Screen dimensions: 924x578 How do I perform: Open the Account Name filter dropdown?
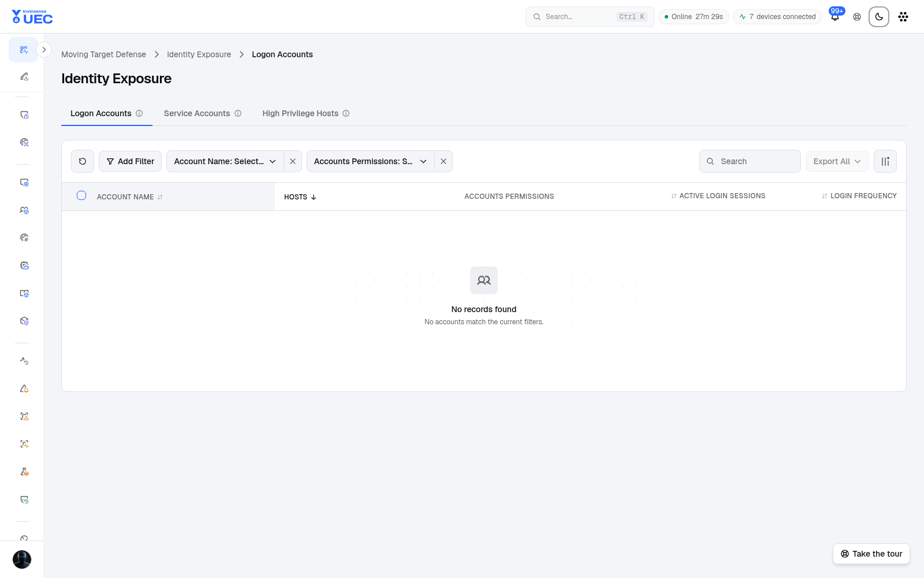(225, 161)
